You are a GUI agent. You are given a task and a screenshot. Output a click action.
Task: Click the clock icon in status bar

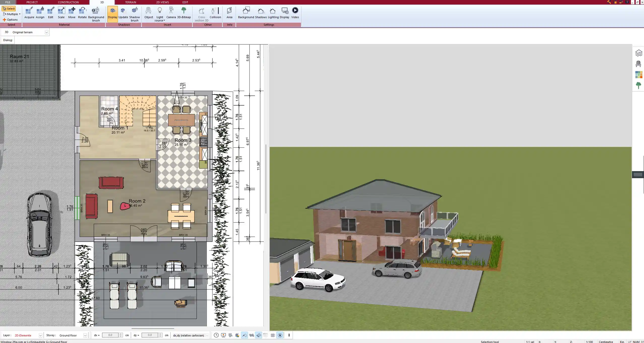pyautogui.click(x=216, y=335)
